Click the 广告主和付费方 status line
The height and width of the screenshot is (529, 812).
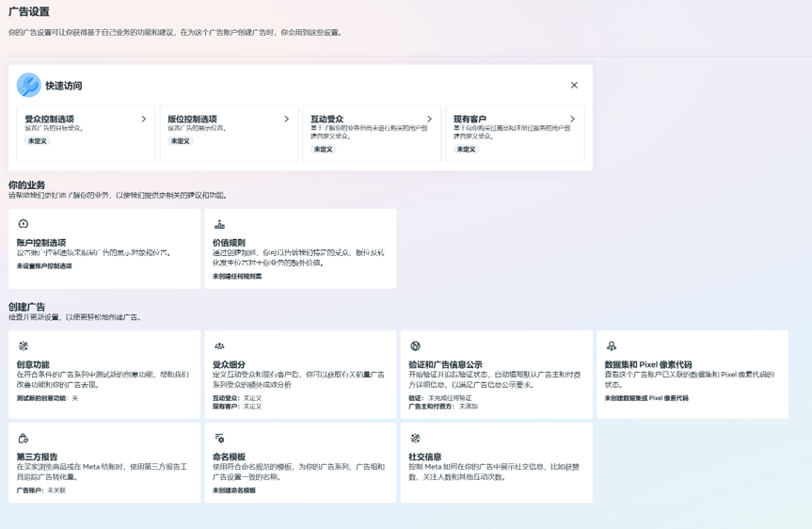tap(443, 407)
